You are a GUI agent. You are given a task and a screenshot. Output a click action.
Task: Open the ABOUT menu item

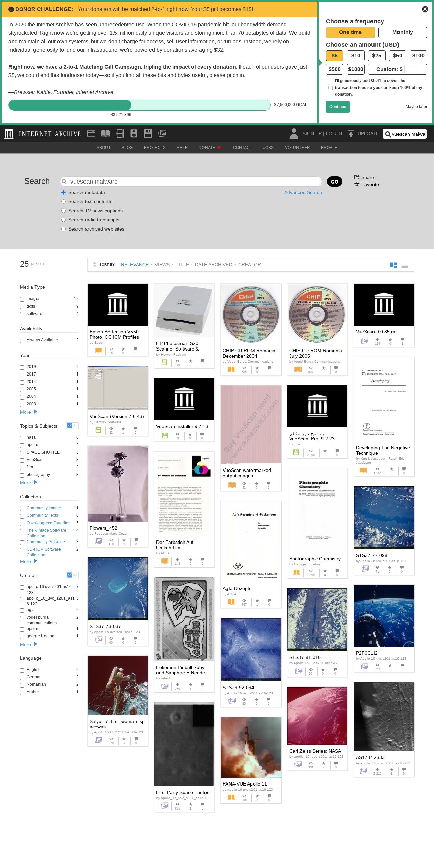pos(103,148)
